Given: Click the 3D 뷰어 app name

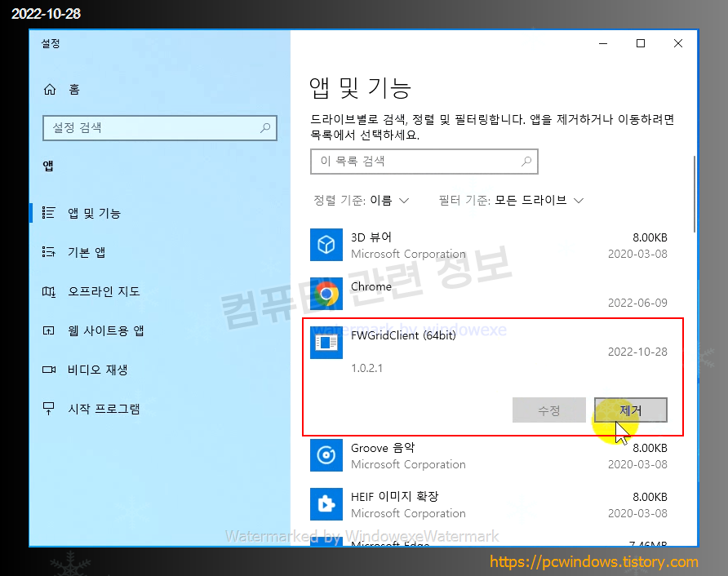Looking at the screenshot, I should [x=371, y=237].
